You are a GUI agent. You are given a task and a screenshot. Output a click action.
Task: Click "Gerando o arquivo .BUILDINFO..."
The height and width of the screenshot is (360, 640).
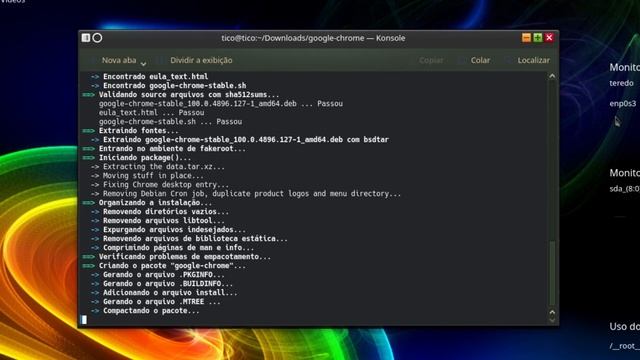click(x=168, y=283)
